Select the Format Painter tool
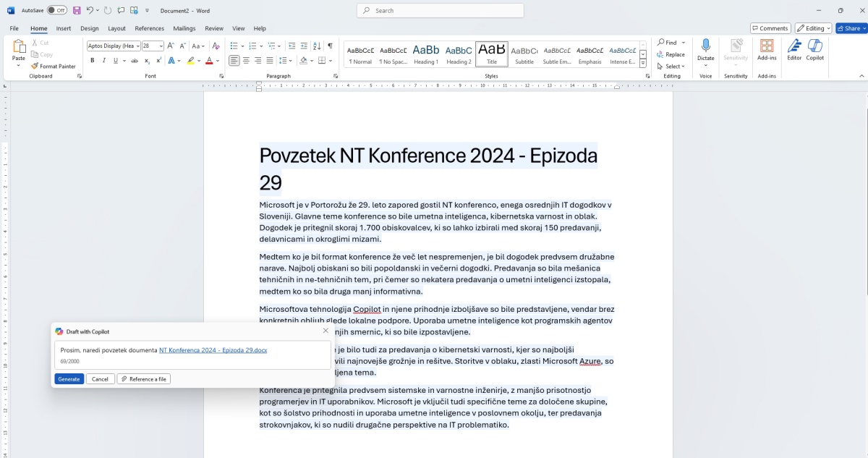This screenshot has width=868, height=458. (x=53, y=66)
